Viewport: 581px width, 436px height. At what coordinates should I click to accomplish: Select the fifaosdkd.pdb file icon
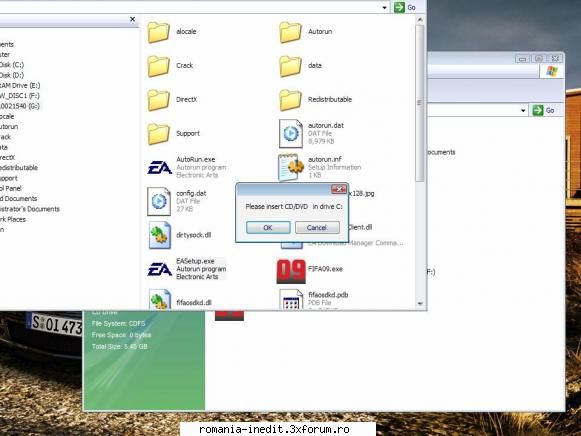(x=291, y=299)
